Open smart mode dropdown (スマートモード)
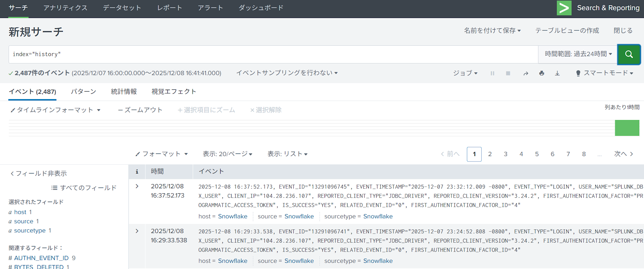This screenshot has width=644, height=269. tap(605, 73)
